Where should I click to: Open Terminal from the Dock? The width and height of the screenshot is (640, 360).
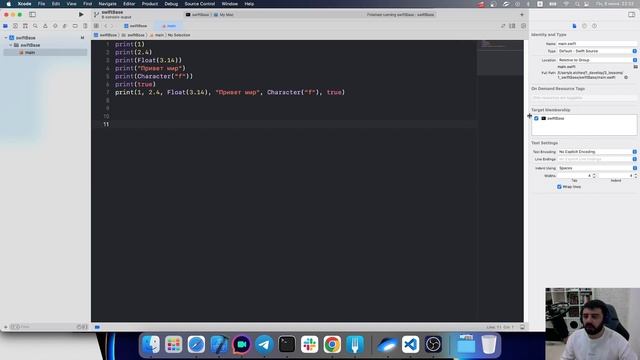[287, 344]
